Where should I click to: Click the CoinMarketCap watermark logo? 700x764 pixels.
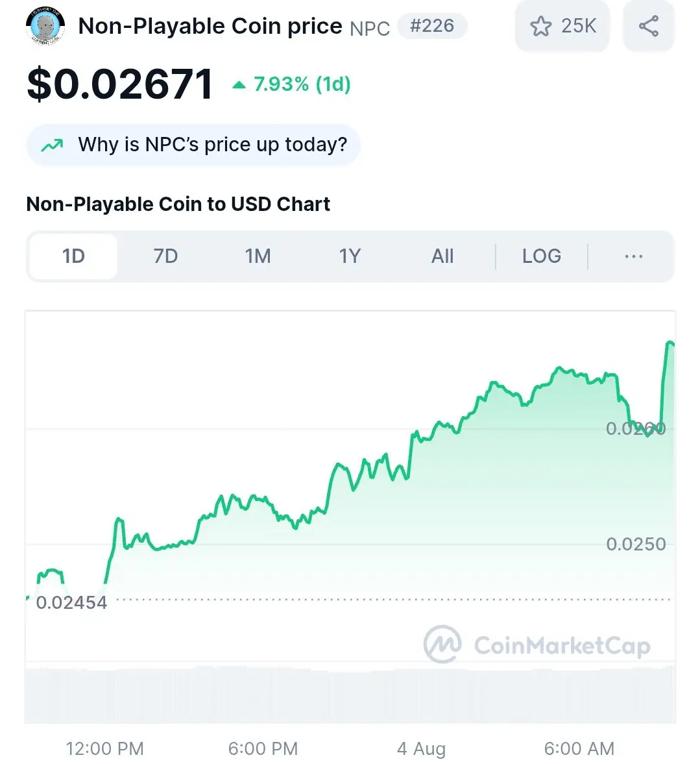(x=537, y=645)
